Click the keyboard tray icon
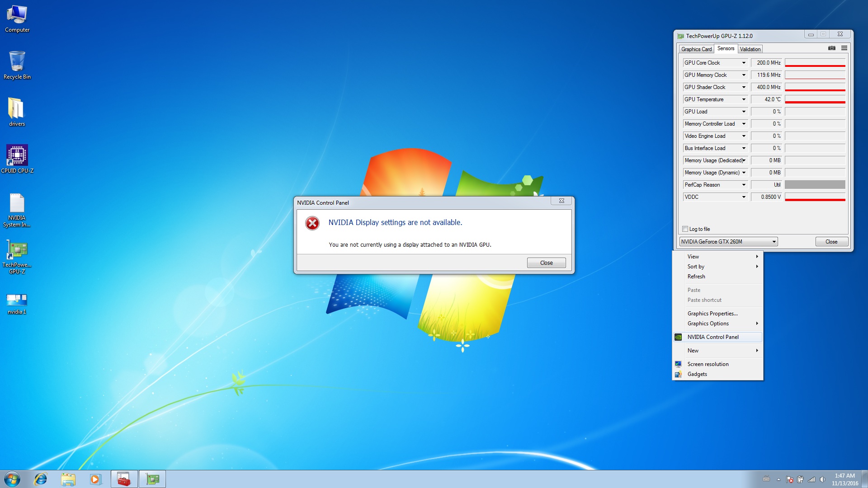 (x=766, y=479)
